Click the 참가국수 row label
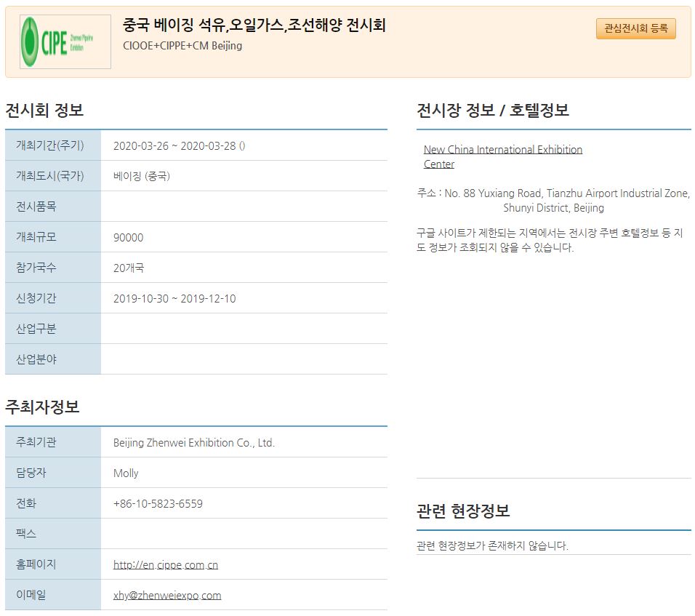This screenshot has height=616, width=695. [36, 268]
